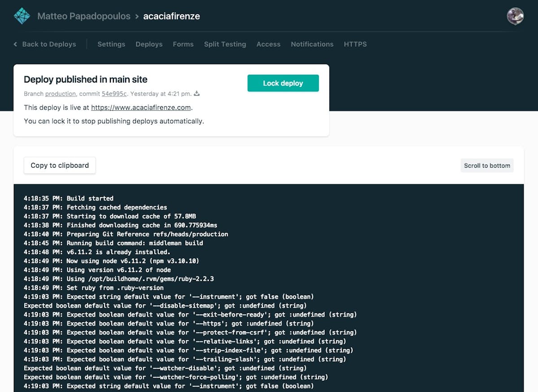Click log line mentioning '--https'
The height and width of the screenshot is (392, 538).
tap(169, 324)
